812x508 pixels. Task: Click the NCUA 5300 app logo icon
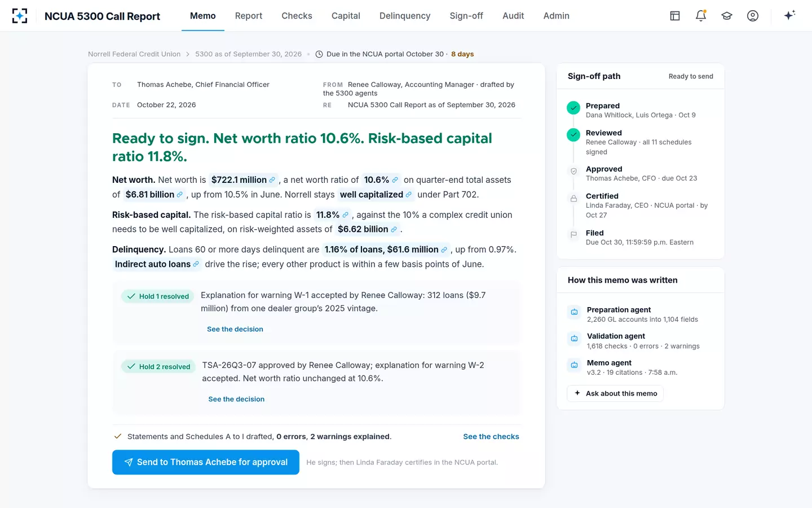[20, 16]
